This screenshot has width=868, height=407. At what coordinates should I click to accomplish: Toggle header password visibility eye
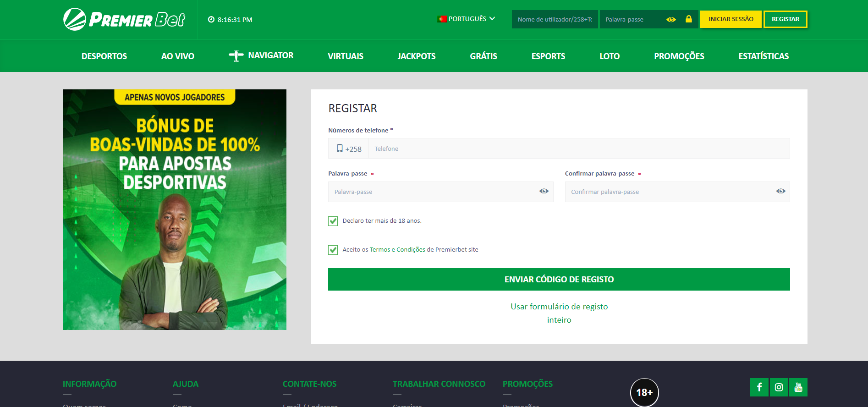[x=671, y=19]
